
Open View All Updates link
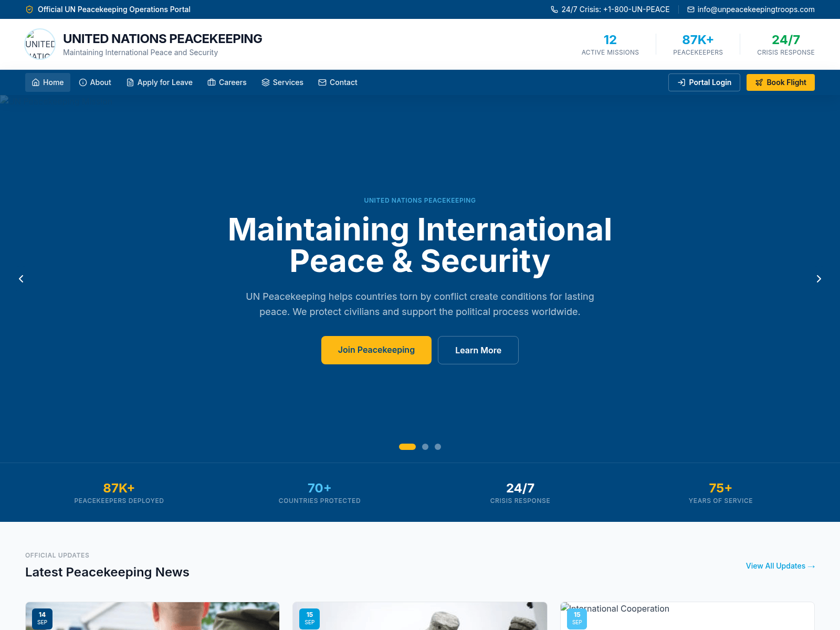(780, 566)
